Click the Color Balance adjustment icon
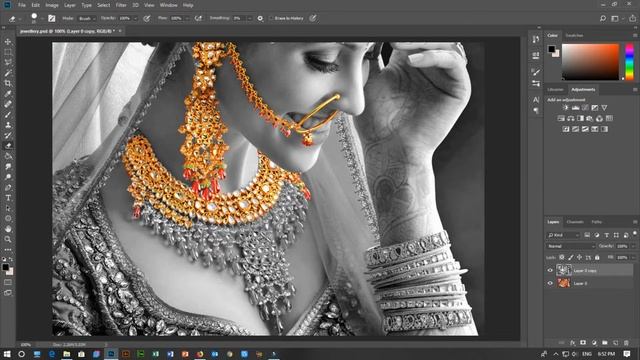The image size is (640, 360). [x=571, y=118]
